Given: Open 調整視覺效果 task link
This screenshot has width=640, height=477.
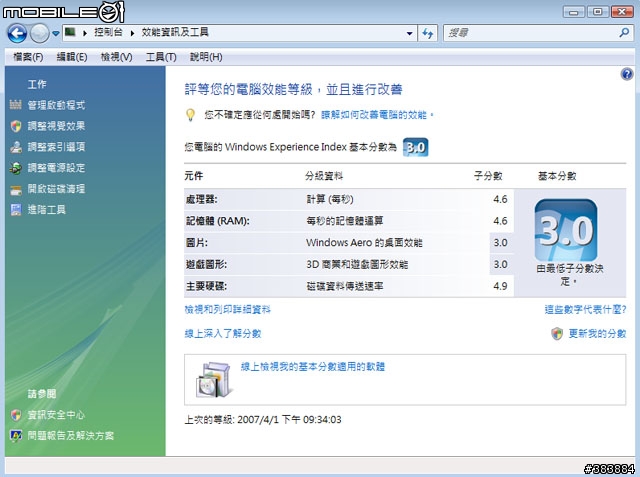Looking at the screenshot, I should click(x=56, y=126).
